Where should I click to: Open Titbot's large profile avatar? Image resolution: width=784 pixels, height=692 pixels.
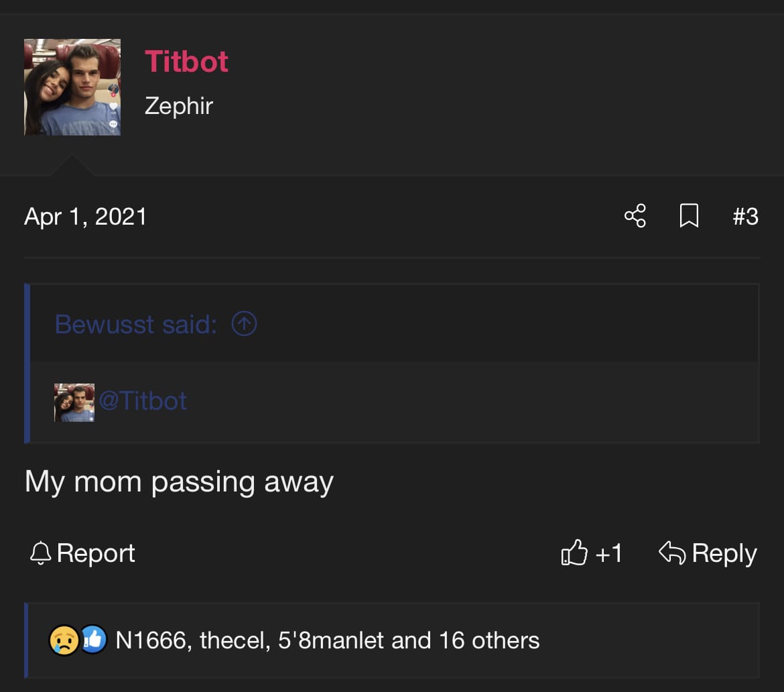coord(72,87)
